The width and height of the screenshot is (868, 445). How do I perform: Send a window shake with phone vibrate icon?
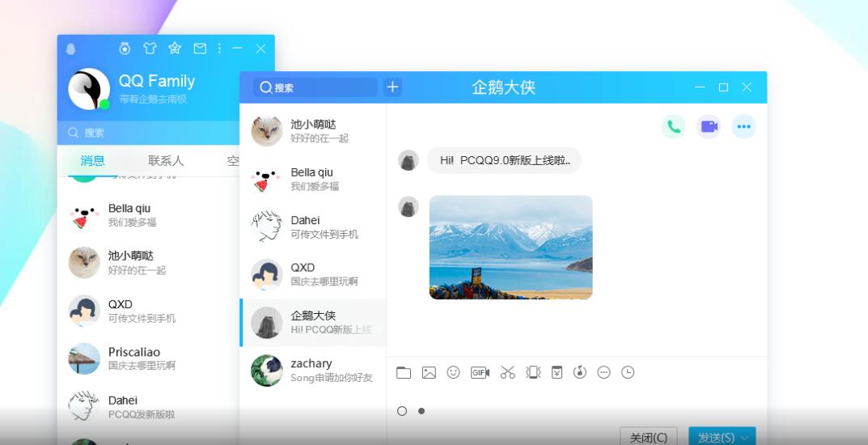point(533,372)
